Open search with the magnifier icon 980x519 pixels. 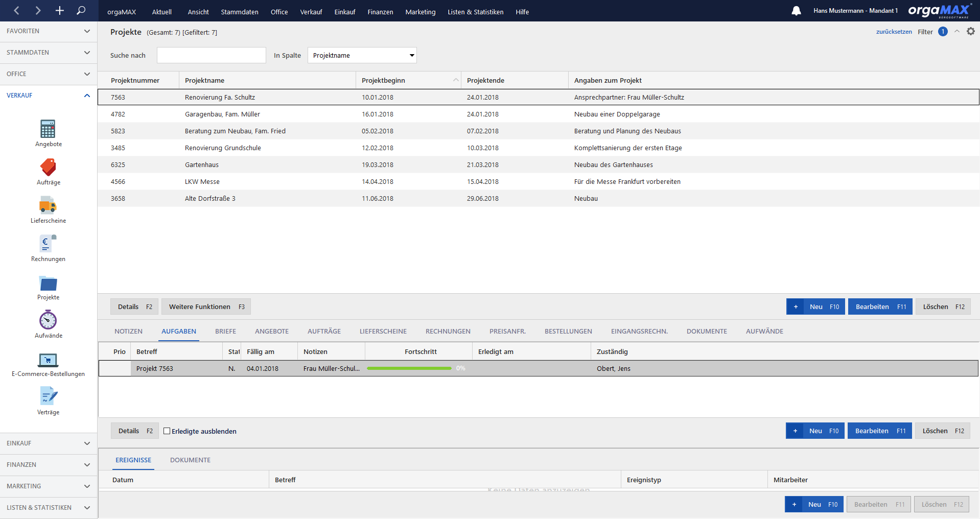[x=81, y=10]
